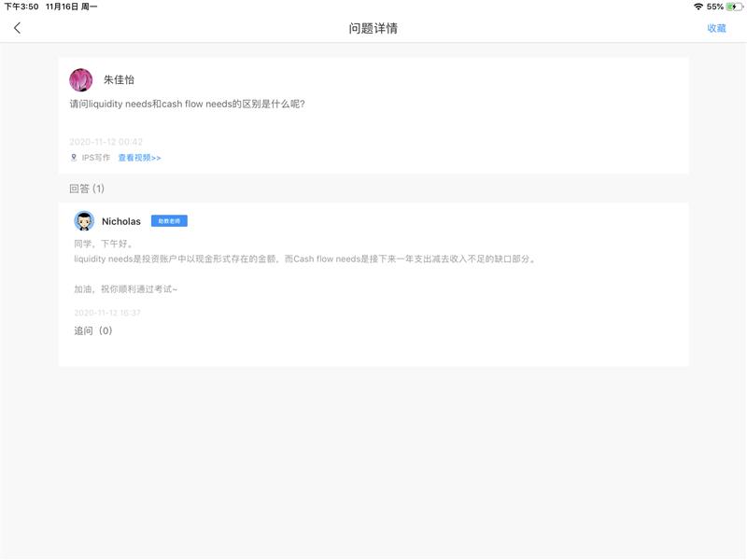The image size is (747, 560).
Task: Open Nicholas's avatar icon
Action: [x=84, y=221]
